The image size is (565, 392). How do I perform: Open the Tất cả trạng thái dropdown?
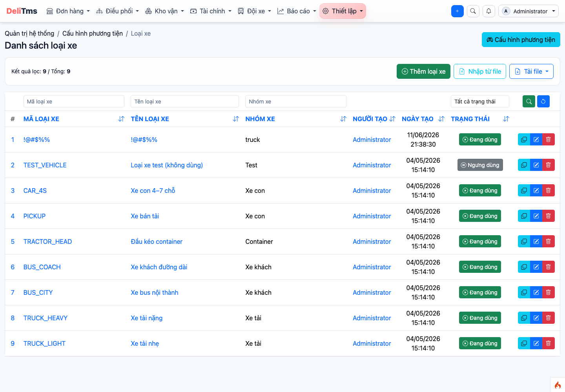pyautogui.click(x=480, y=102)
